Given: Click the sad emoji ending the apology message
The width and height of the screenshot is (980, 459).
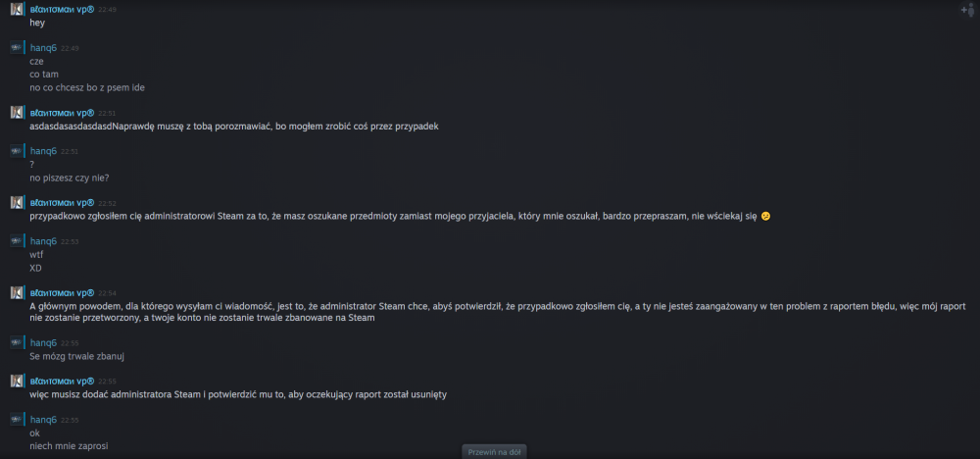Looking at the screenshot, I should click(x=765, y=217).
